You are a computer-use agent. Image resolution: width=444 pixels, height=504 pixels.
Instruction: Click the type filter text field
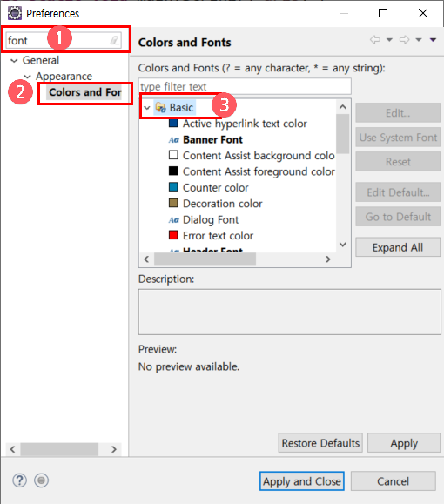245,86
